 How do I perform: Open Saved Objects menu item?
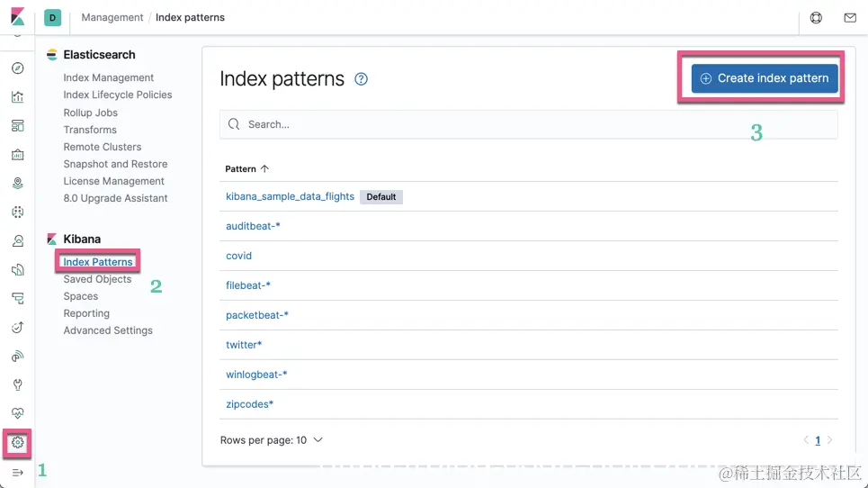(97, 279)
